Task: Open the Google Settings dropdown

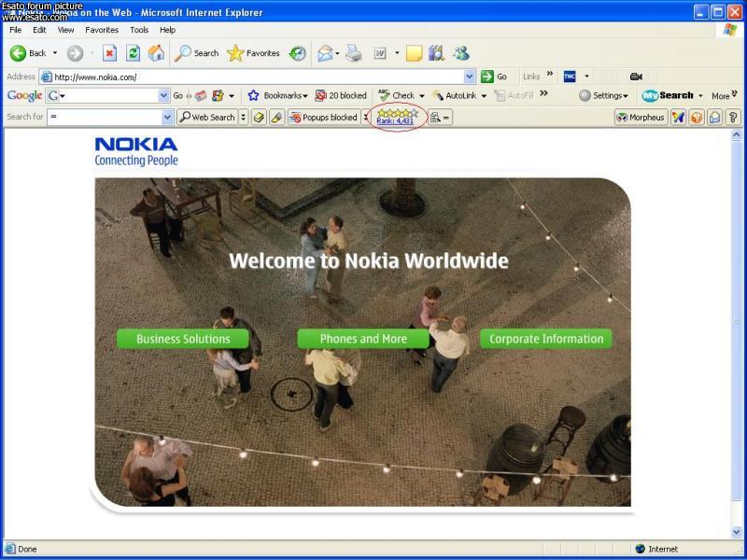Action: tap(603, 96)
